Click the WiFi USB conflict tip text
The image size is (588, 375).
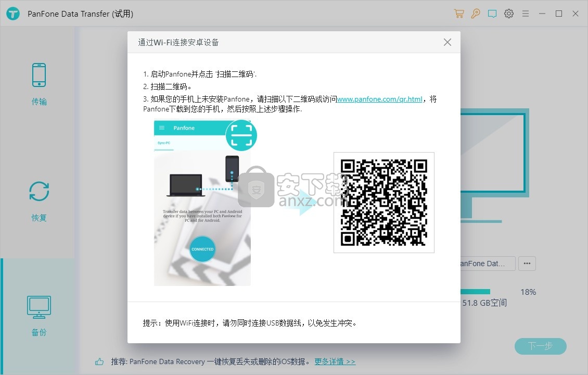tap(250, 323)
